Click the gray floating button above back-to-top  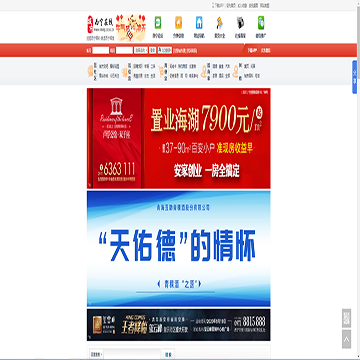click(x=346, y=318)
